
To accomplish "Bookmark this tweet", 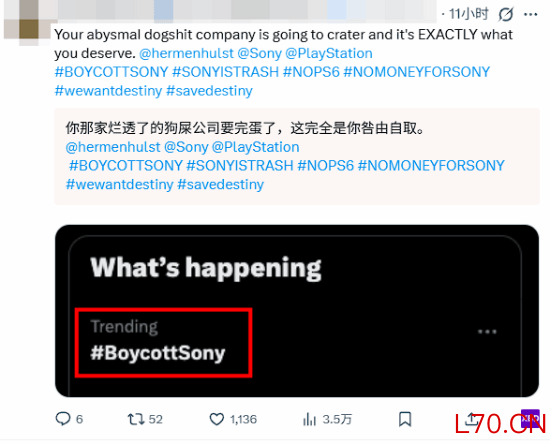I will pyautogui.click(x=405, y=419).
